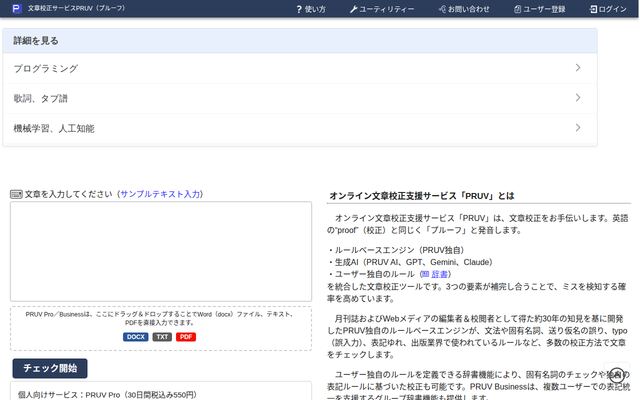The height and width of the screenshot is (400, 640).
Task: Click the heading オンライン文章校正支援サービス「PRUV」とは
Action: (x=422, y=196)
